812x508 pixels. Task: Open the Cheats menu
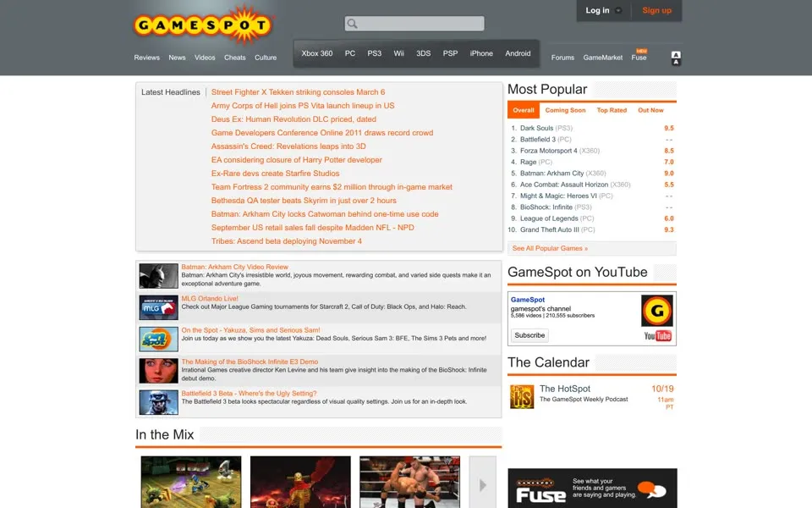coord(234,58)
